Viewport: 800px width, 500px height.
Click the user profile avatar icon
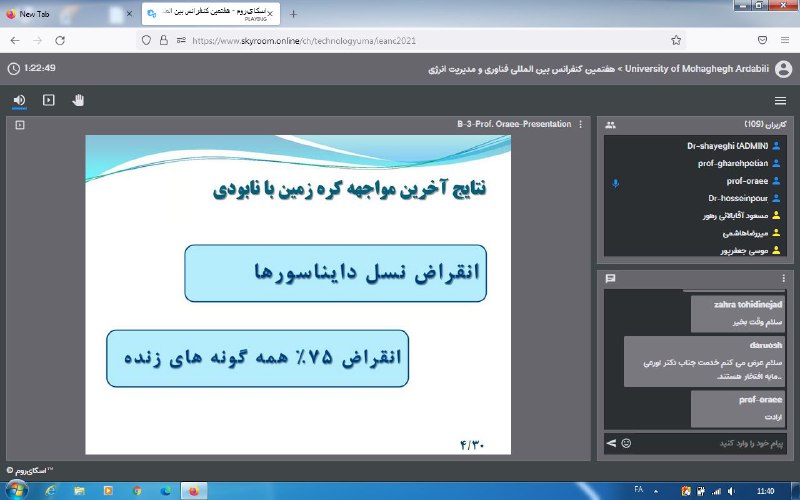point(783,69)
